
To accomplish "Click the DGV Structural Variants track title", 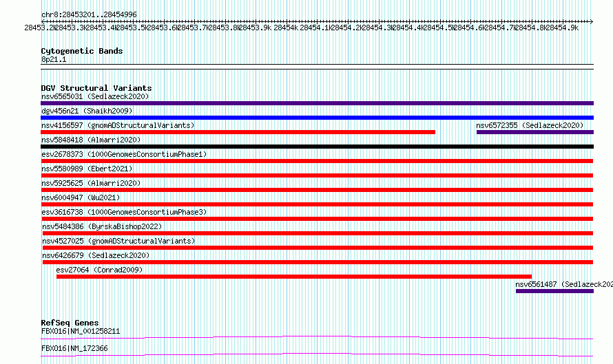I will click(x=96, y=88).
